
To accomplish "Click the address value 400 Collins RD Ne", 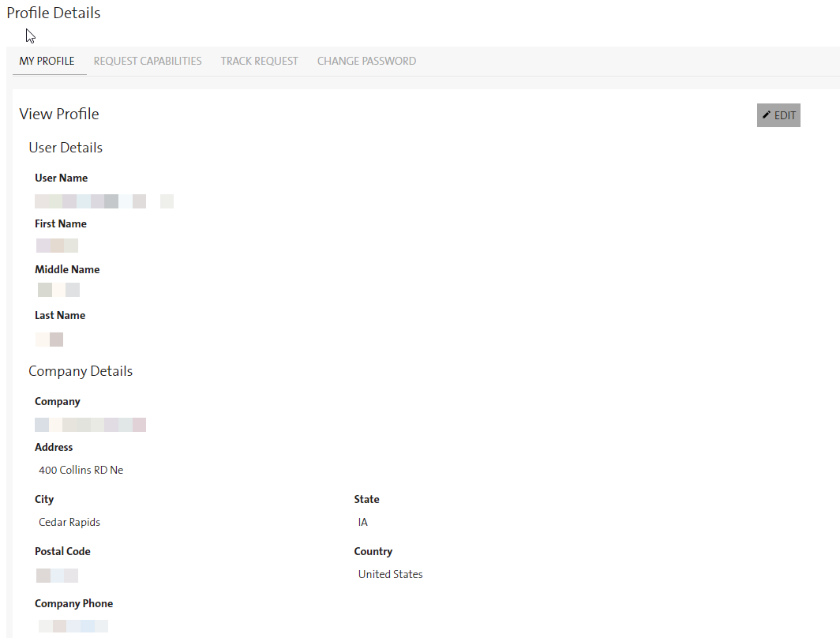I will [81, 470].
